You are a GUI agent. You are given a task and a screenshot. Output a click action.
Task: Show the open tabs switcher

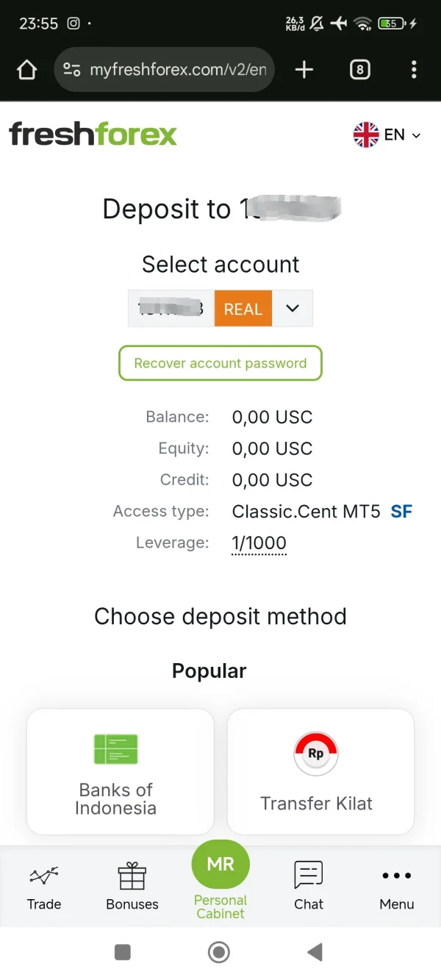(359, 70)
